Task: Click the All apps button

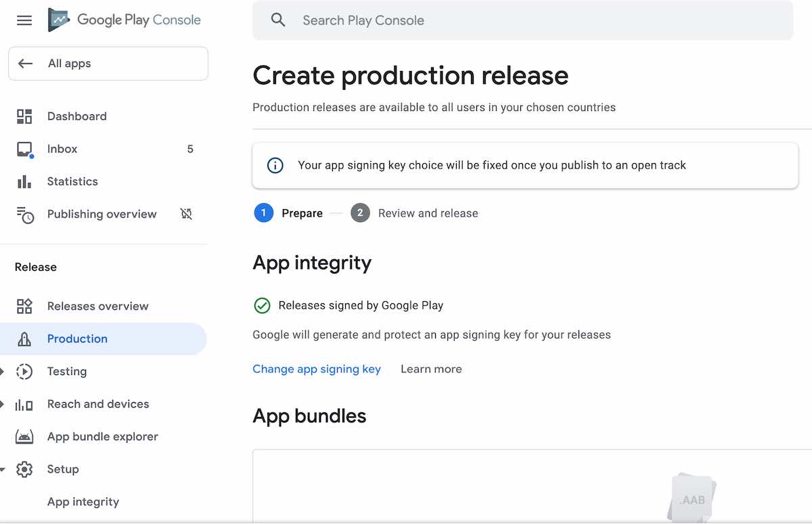Action: [x=108, y=64]
